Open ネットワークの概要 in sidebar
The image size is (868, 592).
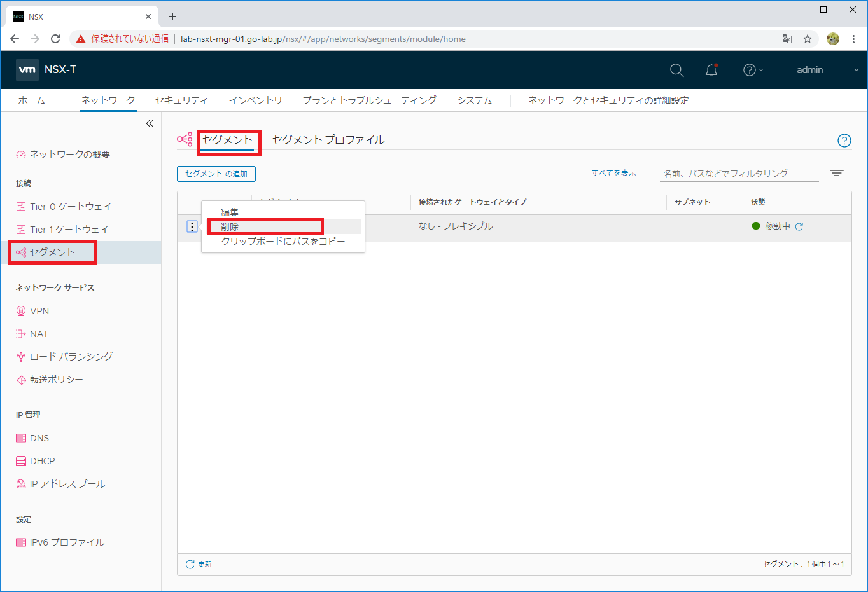click(69, 155)
